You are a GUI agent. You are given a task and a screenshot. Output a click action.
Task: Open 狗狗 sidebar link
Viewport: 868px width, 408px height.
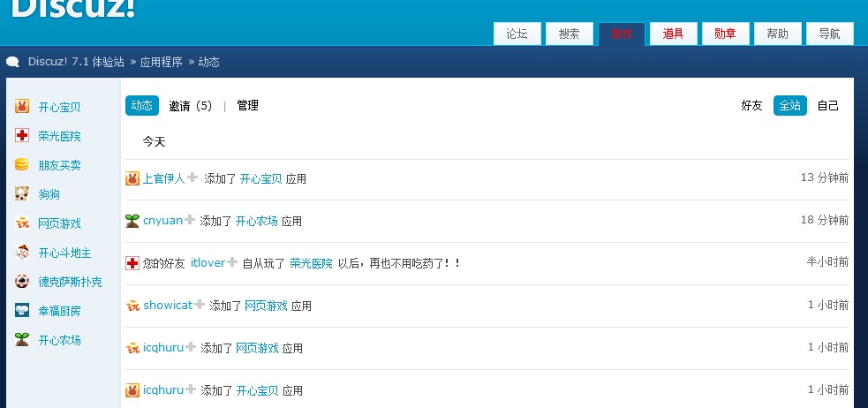[x=49, y=194]
